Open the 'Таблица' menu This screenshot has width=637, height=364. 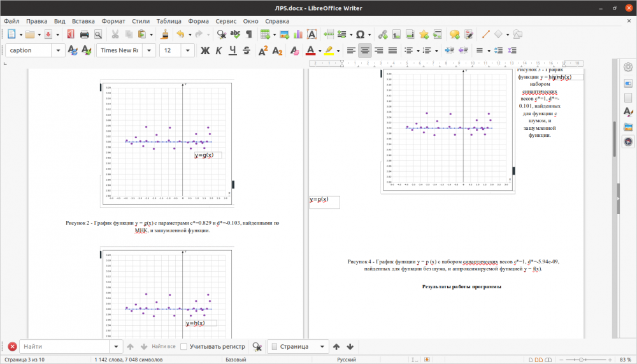pos(168,21)
